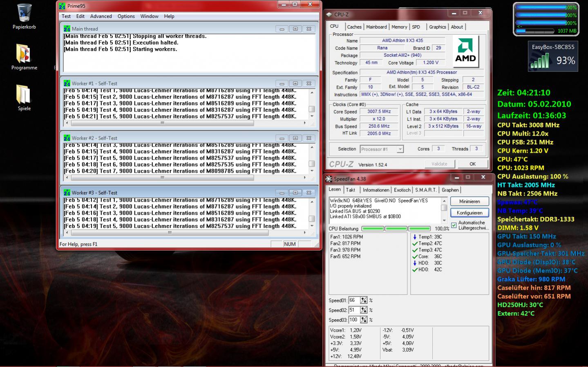Switch to the Takt tab in SpeedFan
Image resolution: width=588 pixels, height=367 pixels.
pos(351,190)
